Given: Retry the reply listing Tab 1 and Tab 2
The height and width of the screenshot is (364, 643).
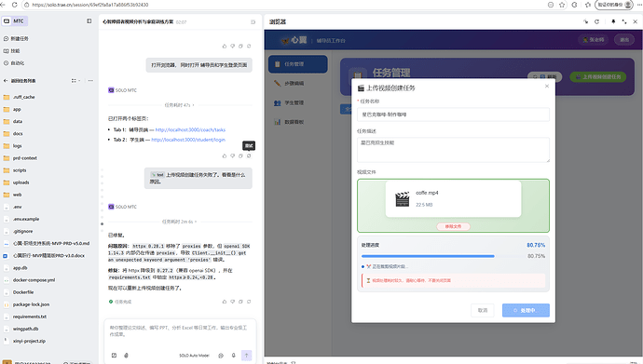Looking at the screenshot, I should (249, 155).
